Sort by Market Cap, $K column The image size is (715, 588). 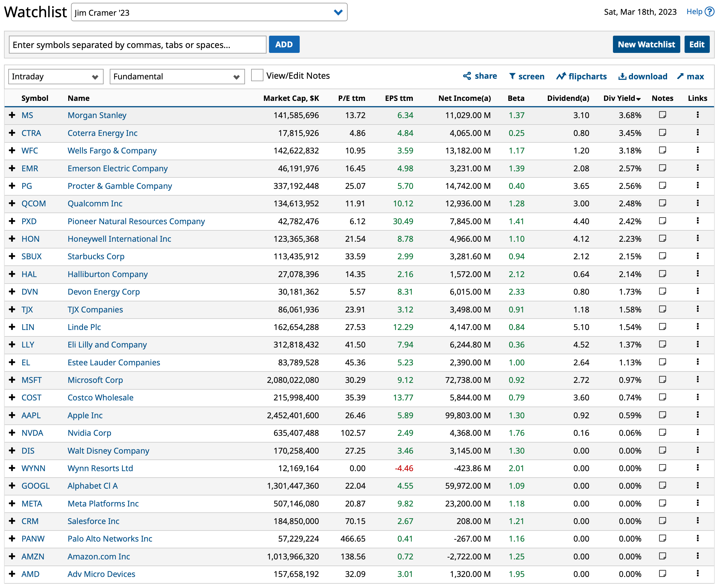(x=291, y=98)
